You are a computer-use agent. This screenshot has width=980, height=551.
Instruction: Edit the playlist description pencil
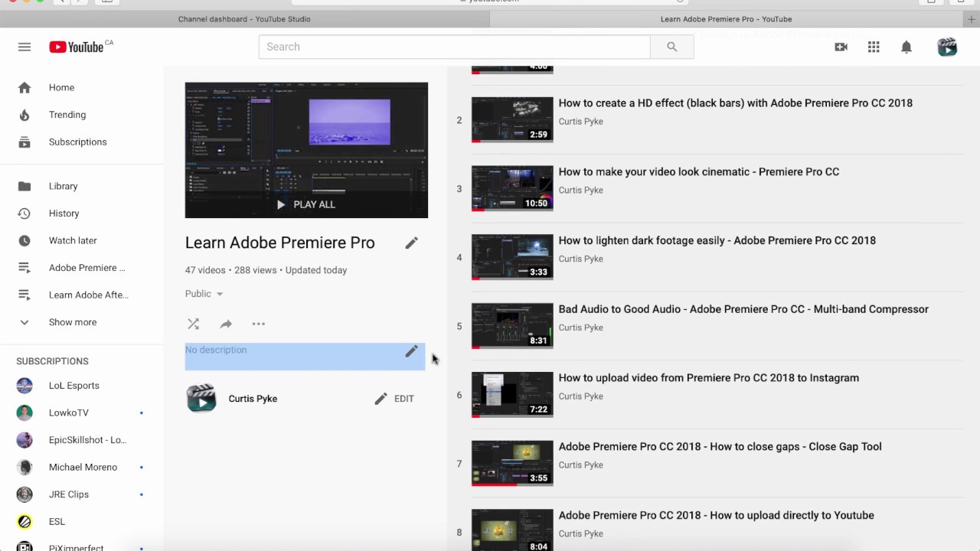[411, 351]
